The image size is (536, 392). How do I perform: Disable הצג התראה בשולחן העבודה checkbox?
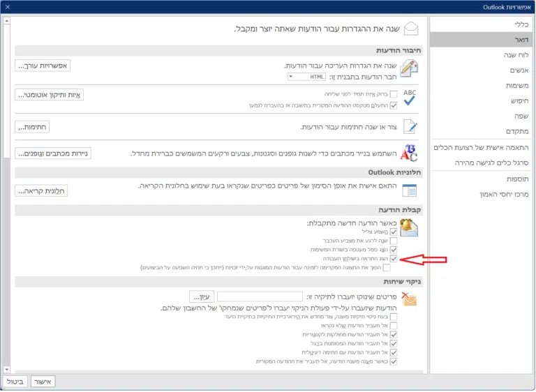point(394,259)
